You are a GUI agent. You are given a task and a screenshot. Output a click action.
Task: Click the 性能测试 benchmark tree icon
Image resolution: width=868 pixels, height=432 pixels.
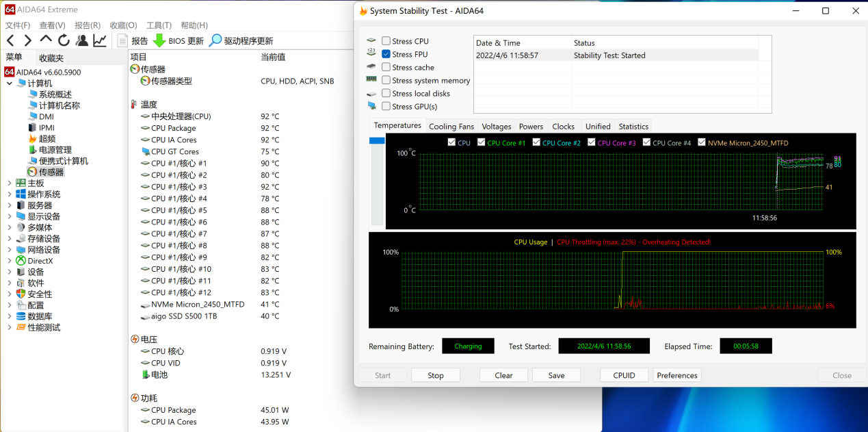[21, 327]
